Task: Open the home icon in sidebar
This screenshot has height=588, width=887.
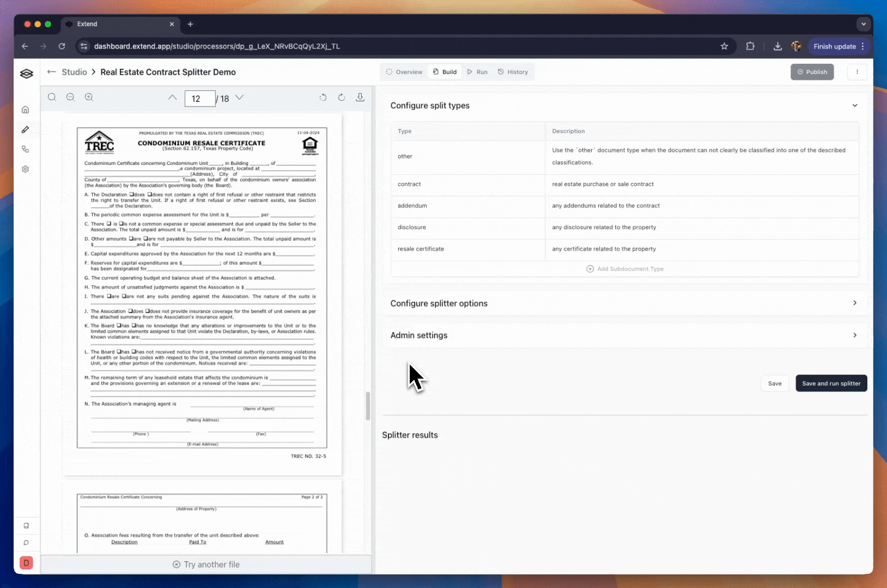Action: coord(26,110)
